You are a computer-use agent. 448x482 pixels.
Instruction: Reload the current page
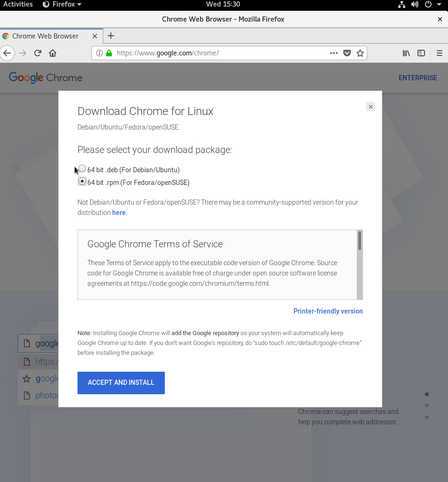click(x=38, y=53)
